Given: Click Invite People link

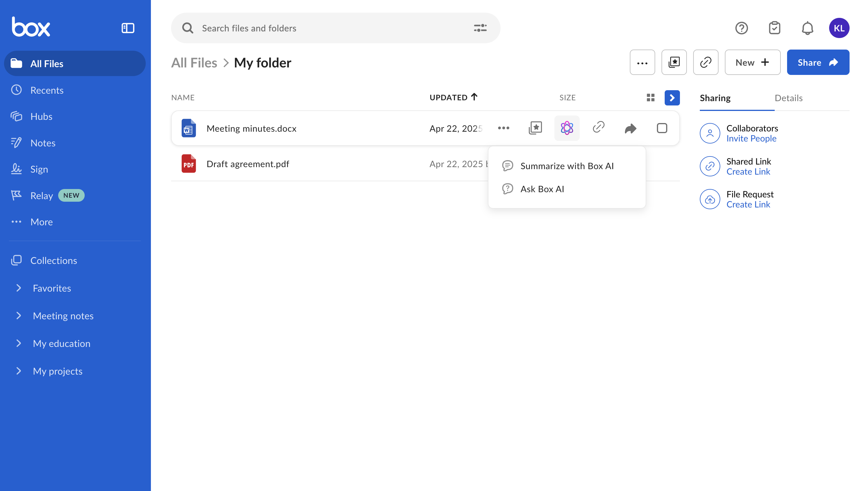Looking at the screenshot, I should [x=751, y=139].
